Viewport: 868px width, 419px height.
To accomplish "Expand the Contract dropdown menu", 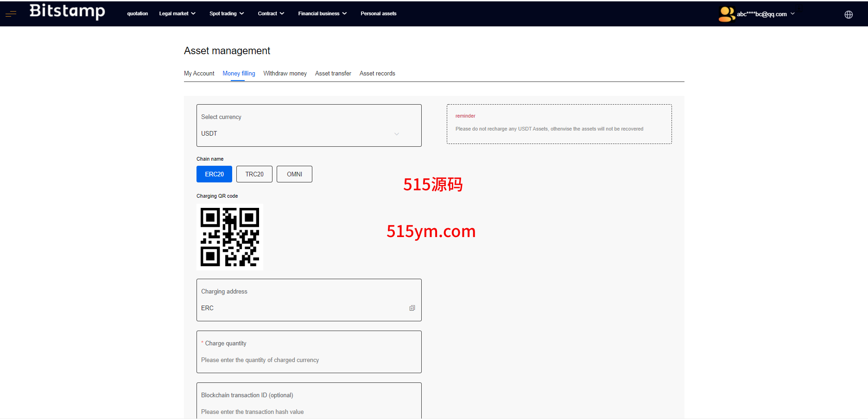I will (x=271, y=13).
